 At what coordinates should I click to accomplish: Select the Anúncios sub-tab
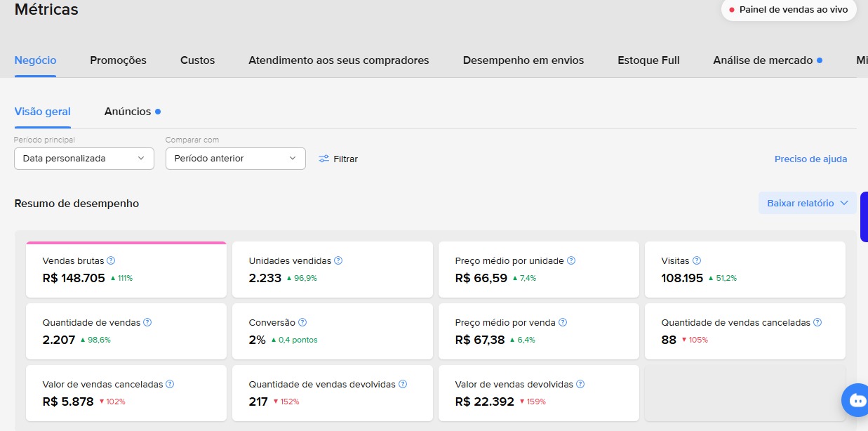pos(128,112)
